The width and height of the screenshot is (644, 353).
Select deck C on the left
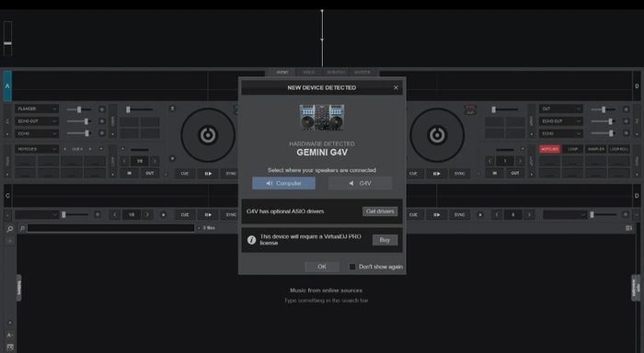point(7,196)
